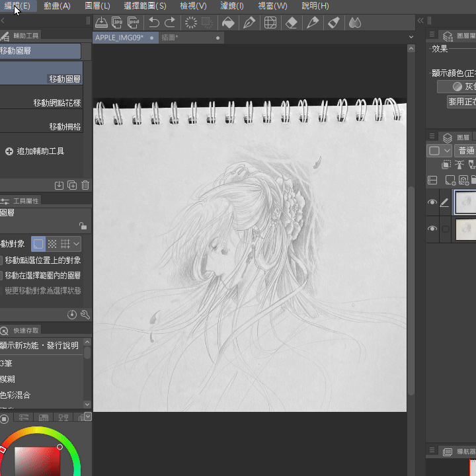Enable 移動點選位置上的對象 checkbox
The image size is (476, 476).
pos(1,260)
